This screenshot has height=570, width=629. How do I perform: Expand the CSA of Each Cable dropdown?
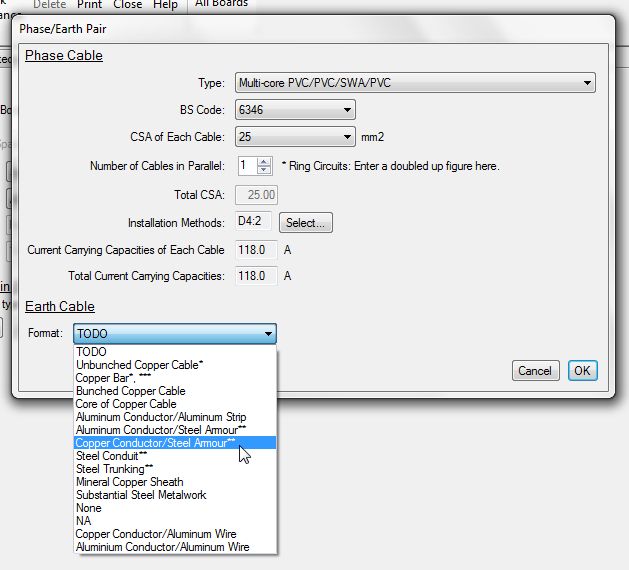click(295, 137)
